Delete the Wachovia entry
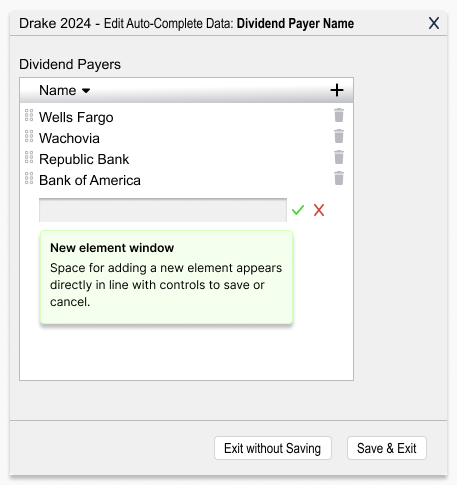This screenshot has width=457, height=485. [x=339, y=136]
